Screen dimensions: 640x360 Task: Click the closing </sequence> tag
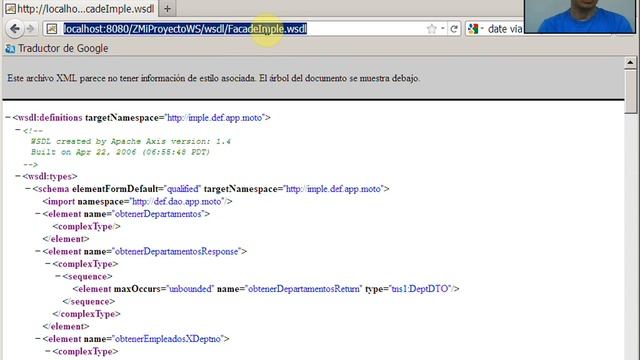click(89, 302)
